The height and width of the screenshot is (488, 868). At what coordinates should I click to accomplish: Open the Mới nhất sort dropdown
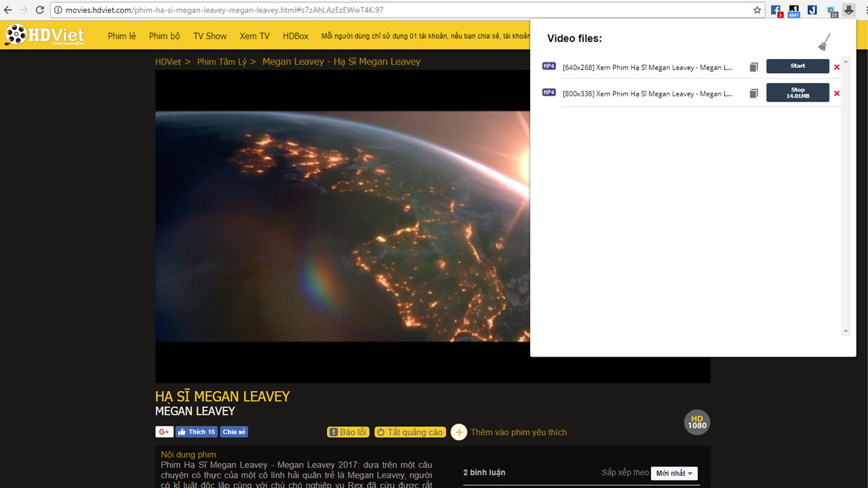click(674, 473)
